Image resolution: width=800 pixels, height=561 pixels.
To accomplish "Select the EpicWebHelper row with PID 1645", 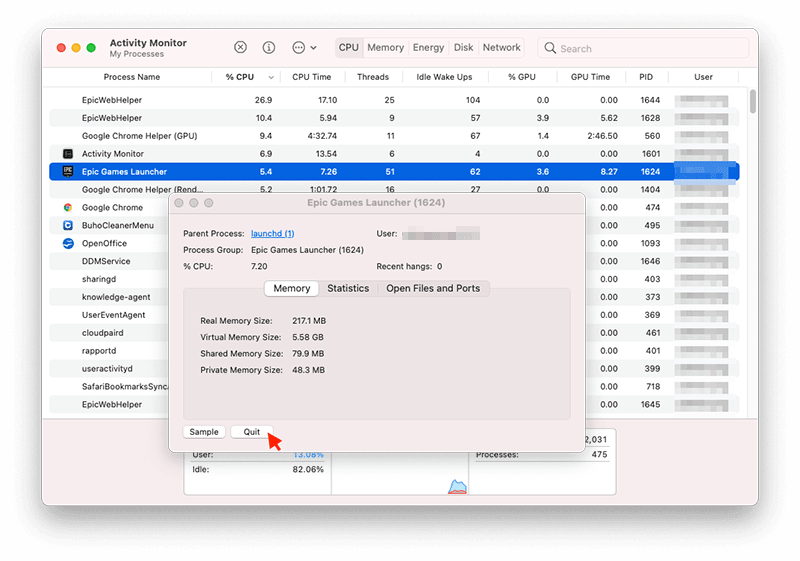I will (109, 404).
